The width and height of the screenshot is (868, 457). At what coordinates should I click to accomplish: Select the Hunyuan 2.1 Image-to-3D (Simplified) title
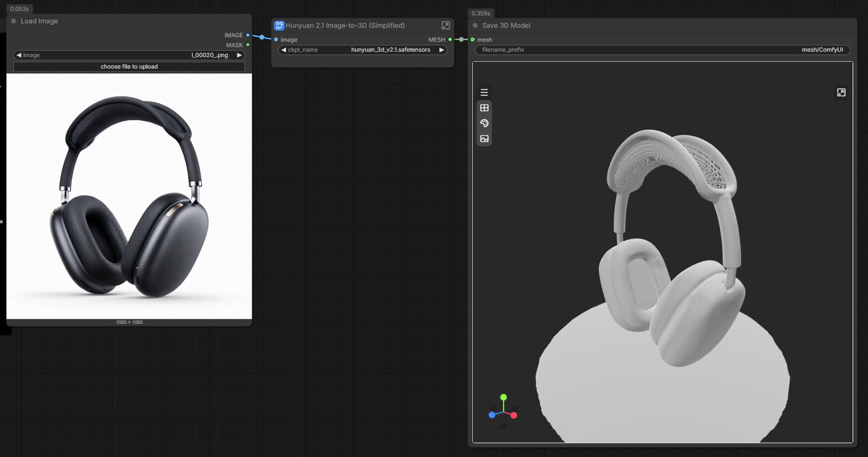coord(345,25)
